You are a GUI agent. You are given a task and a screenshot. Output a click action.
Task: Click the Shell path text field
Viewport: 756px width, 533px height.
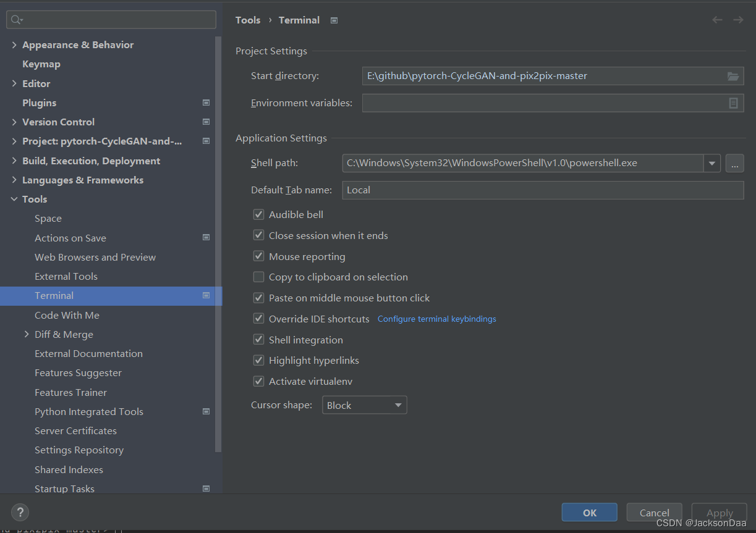tap(523, 163)
